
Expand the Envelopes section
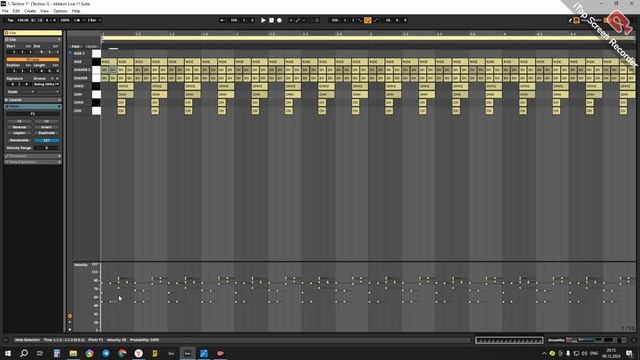[x=33, y=156]
